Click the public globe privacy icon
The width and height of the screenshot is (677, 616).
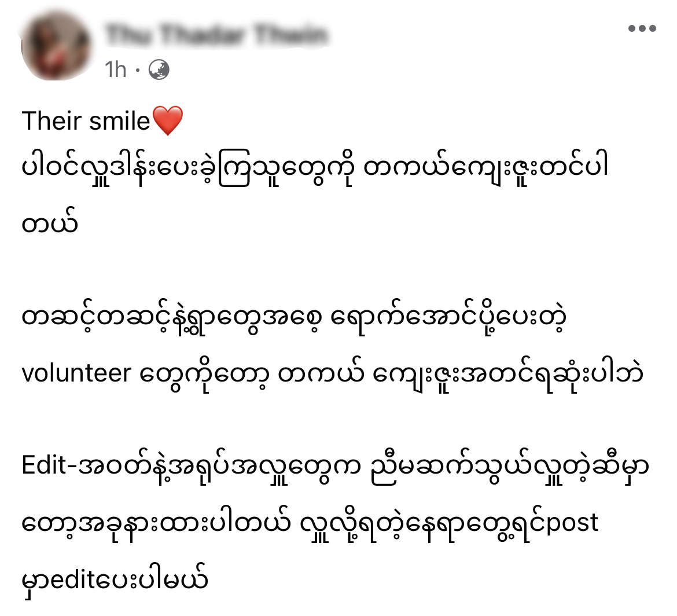coord(159,69)
